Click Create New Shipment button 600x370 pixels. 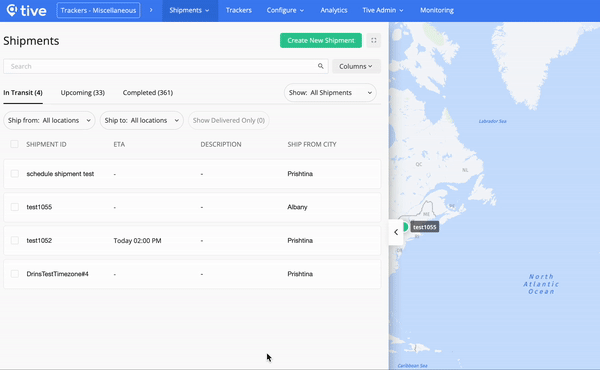click(321, 40)
